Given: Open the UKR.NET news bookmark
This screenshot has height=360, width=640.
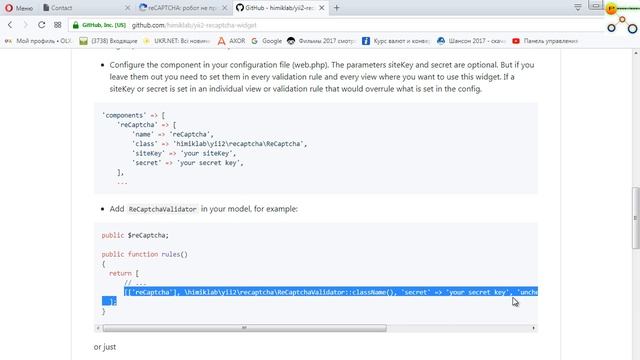Looking at the screenshot, I should [x=177, y=41].
